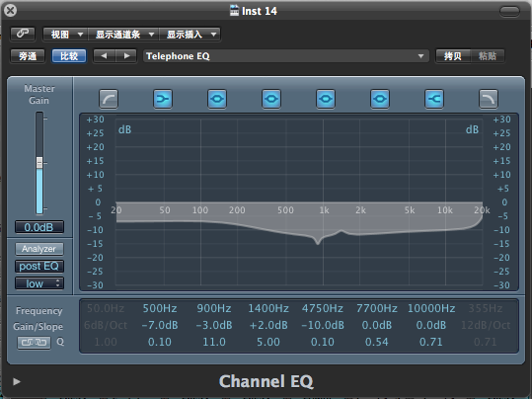Click the EQ curve dip near 1k
532x399 pixels.
coord(318,242)
